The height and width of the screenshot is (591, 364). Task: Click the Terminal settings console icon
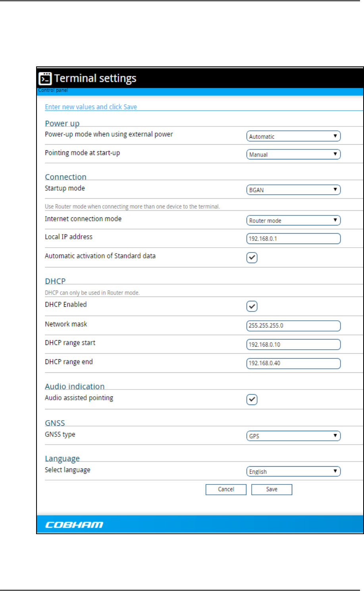click(45, 79)
